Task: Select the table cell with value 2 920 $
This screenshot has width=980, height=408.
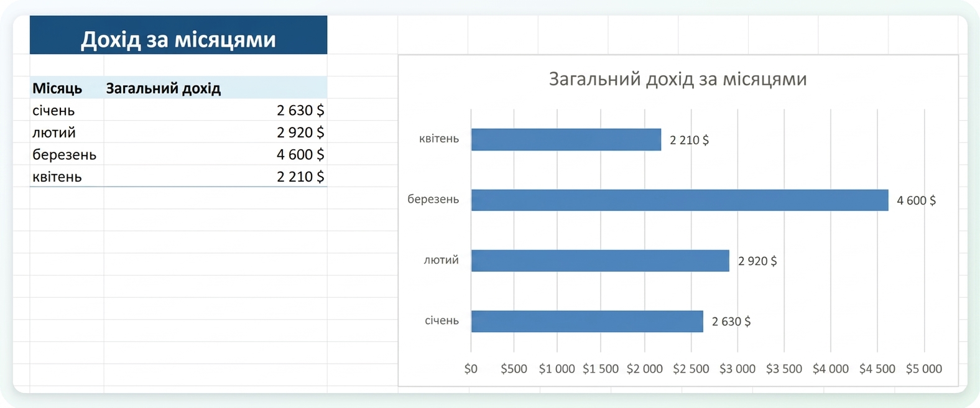Action: (215, 132)
